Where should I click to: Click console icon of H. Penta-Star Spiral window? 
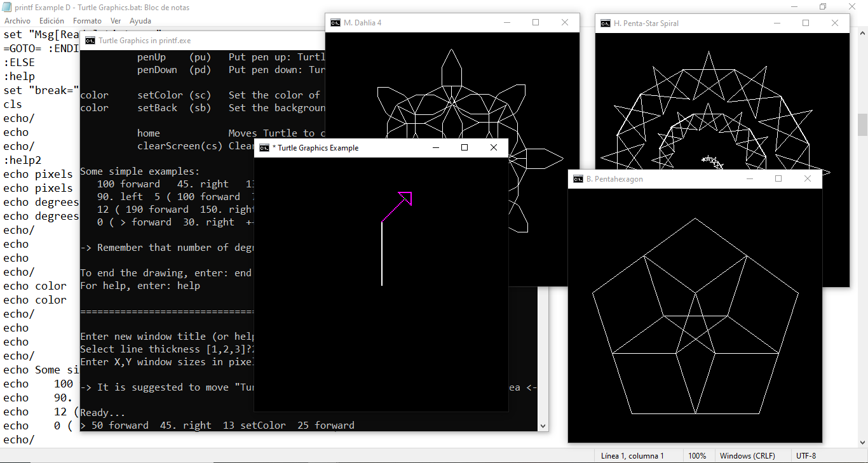click(606, 23)
